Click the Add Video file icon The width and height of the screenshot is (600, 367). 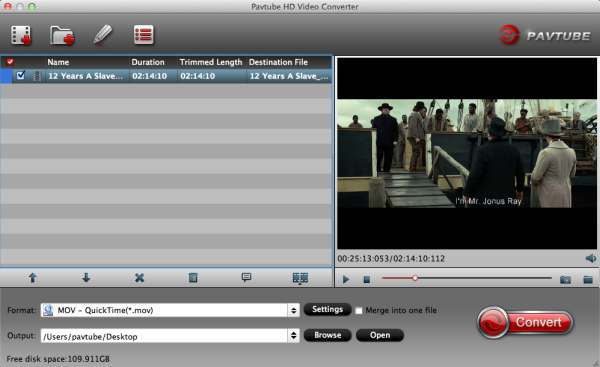[x=21, y=35]
